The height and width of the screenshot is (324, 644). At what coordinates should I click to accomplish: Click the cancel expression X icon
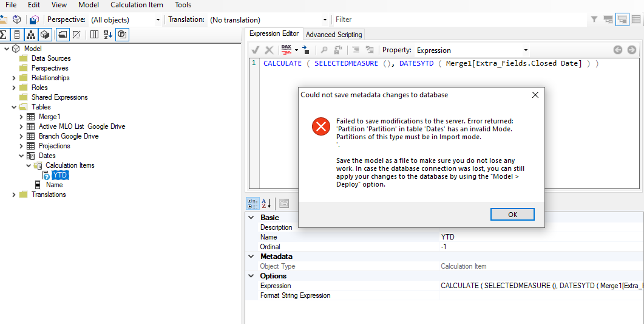coord(269,50)
